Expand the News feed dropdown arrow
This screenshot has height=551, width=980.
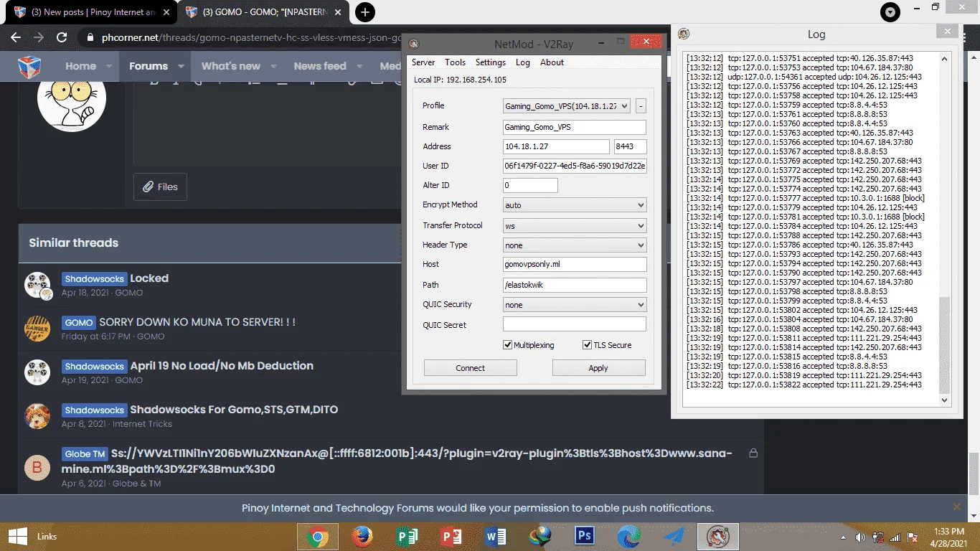coord(359,66)
